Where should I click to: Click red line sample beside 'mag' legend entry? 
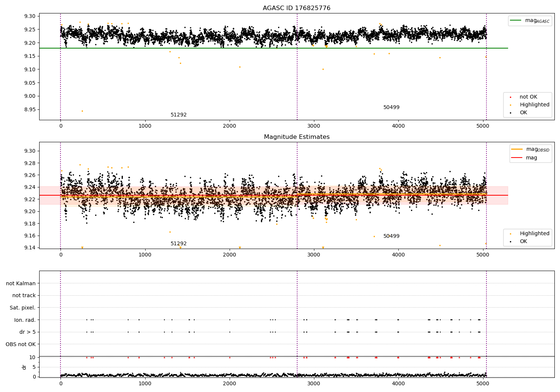tap(517, 158)
